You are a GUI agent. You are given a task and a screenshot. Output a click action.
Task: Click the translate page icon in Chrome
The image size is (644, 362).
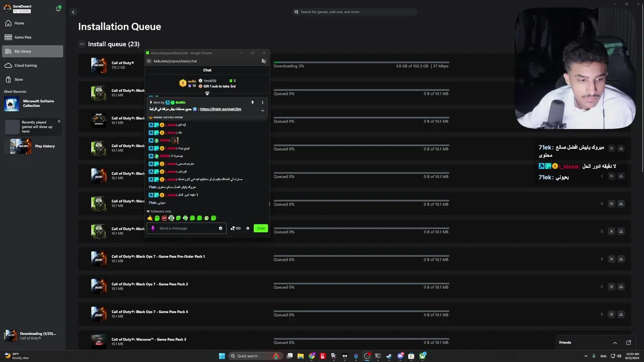(264, 61)
